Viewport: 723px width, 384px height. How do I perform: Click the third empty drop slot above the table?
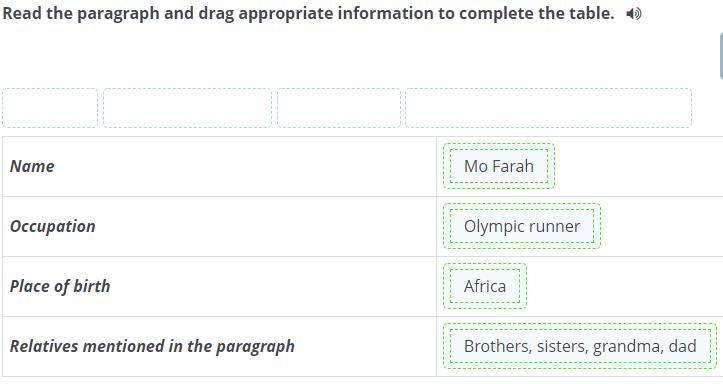(339, 108)
